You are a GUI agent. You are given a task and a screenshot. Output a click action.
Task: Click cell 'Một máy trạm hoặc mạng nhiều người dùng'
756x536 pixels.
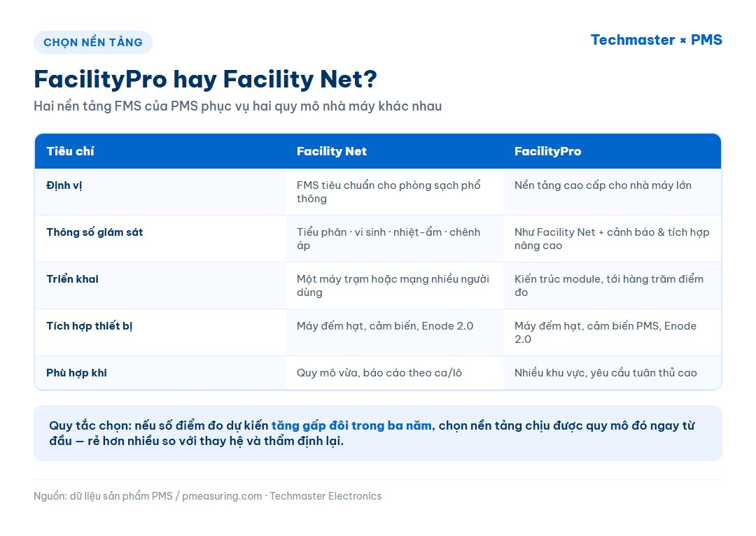393,285
